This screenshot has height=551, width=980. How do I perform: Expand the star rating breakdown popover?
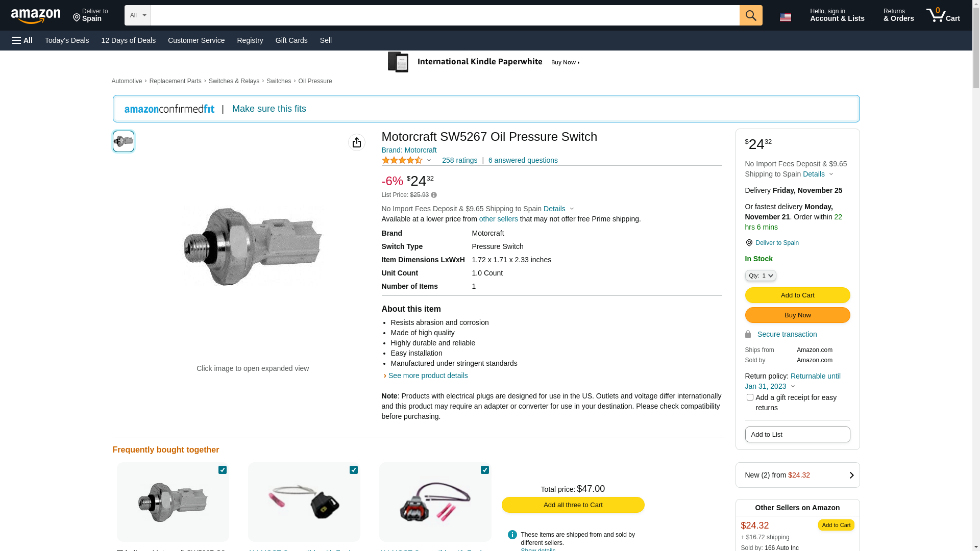[x=429, y=161]
